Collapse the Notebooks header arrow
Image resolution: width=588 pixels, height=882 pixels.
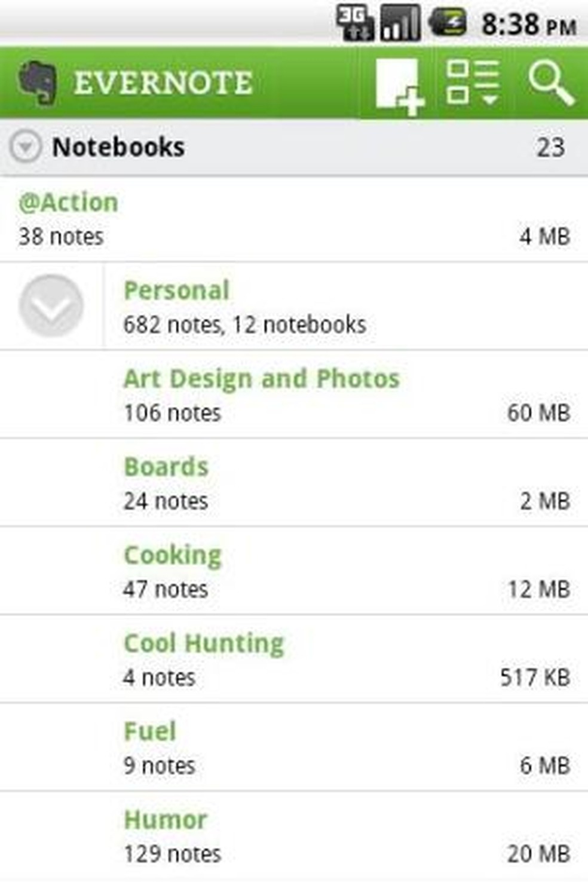point(26,147)
